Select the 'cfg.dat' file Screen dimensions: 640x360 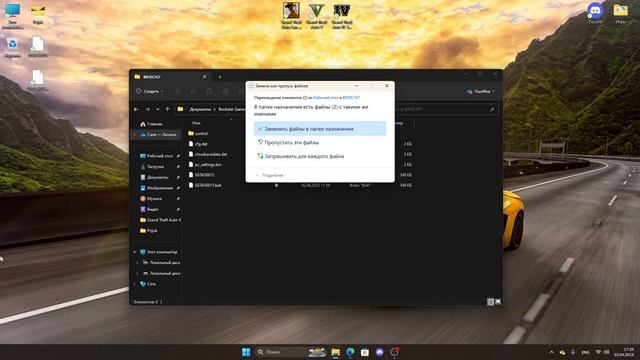pos(198,144)
